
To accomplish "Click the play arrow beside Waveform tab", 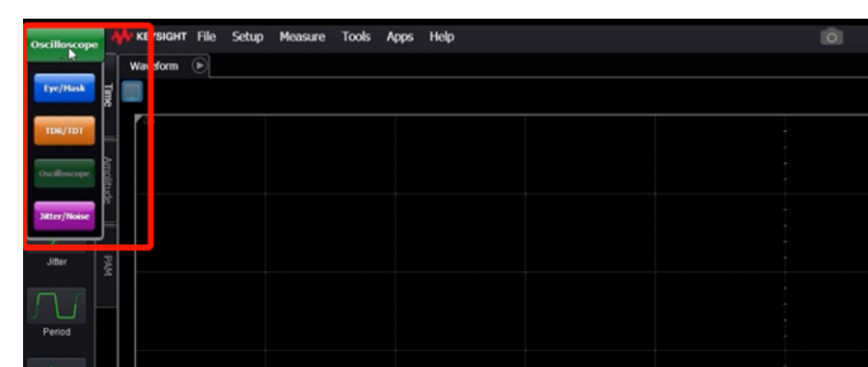I will click(x=199, y=66).
